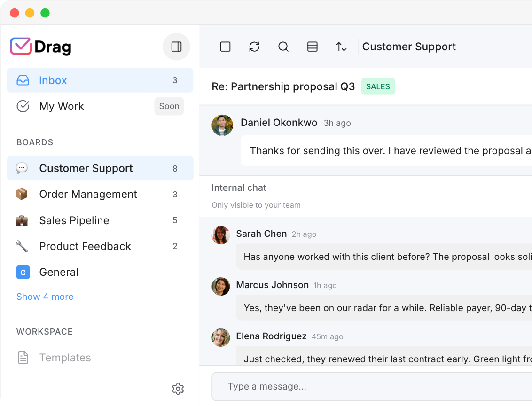Click the Customer Support count 8
Image resolution: width=532 pixels, height=406 pixels.
175,168
